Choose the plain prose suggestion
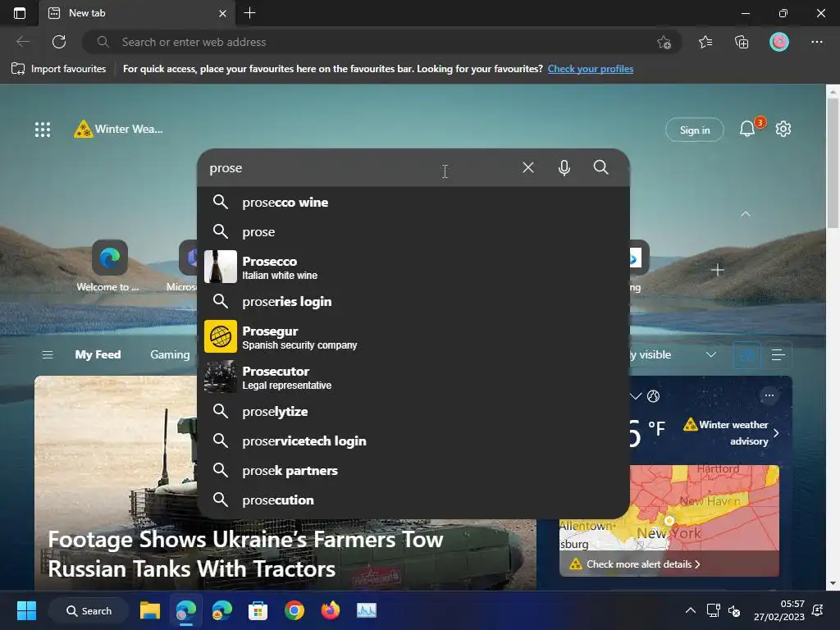The image size is (840, 630). (413, 232)
